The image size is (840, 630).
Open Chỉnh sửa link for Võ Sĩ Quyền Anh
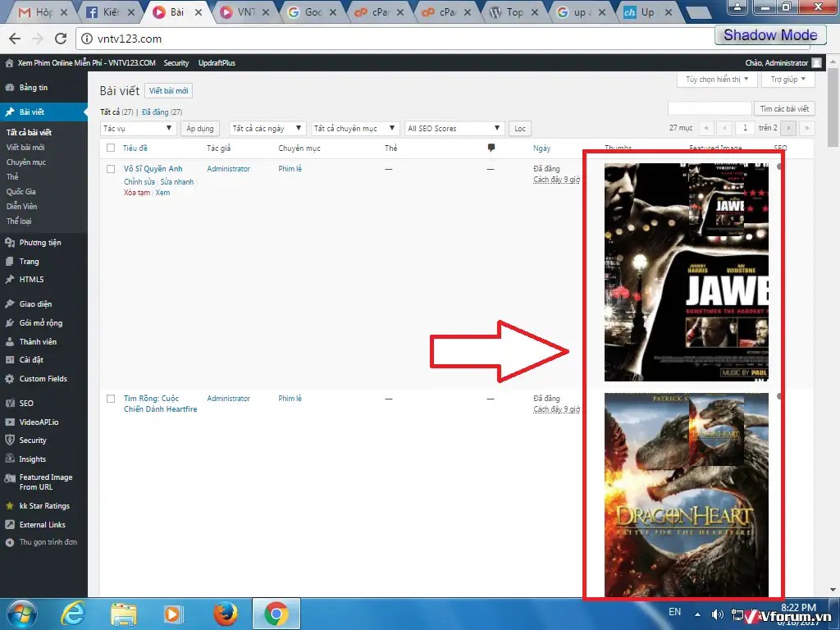(139, 181)
